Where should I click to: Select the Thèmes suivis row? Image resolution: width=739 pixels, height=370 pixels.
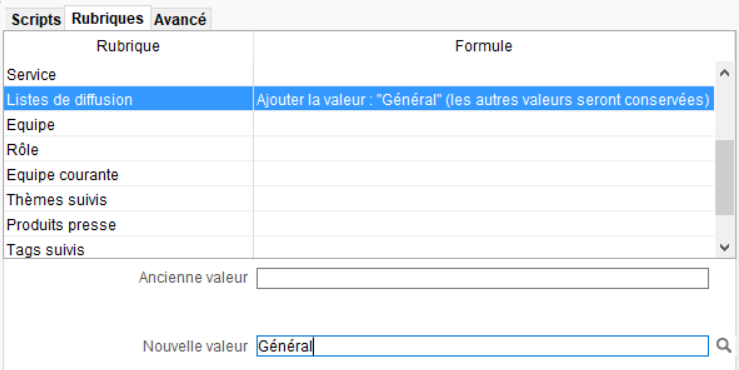tap(359, 199)
